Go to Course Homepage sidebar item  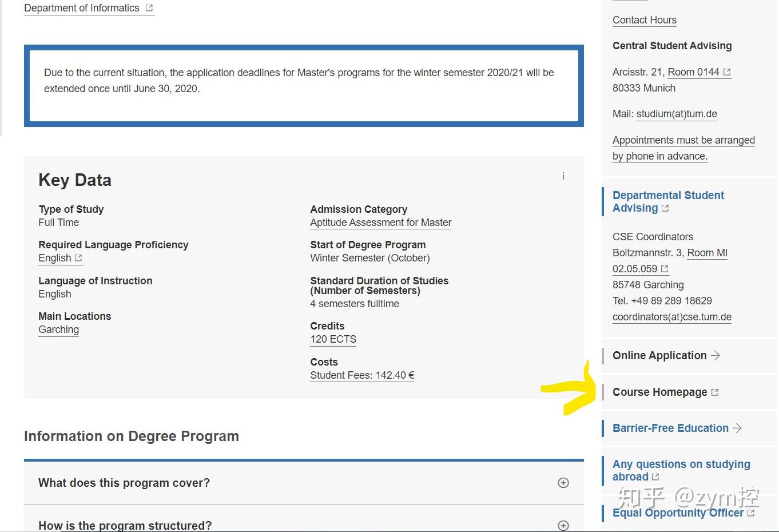point(659,392)
